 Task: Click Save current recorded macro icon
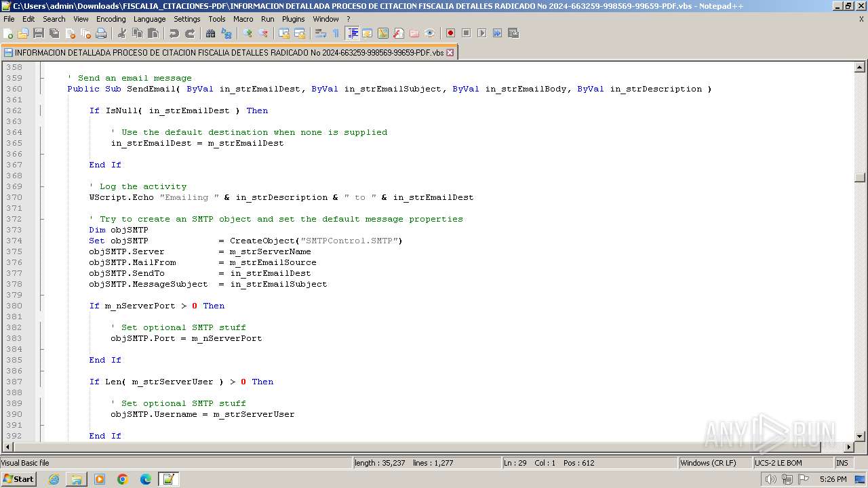pyautogui.click(x=513, y=33)
